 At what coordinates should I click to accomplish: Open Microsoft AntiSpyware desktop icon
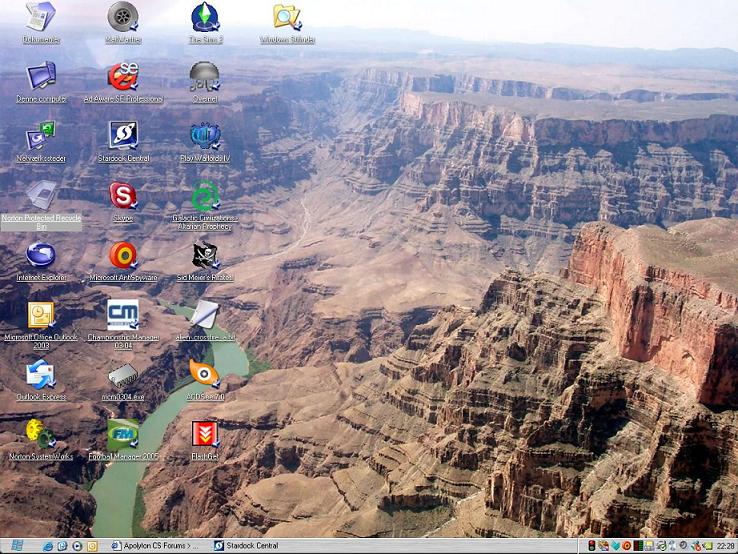pyautogui.click(x=123, y=255)
